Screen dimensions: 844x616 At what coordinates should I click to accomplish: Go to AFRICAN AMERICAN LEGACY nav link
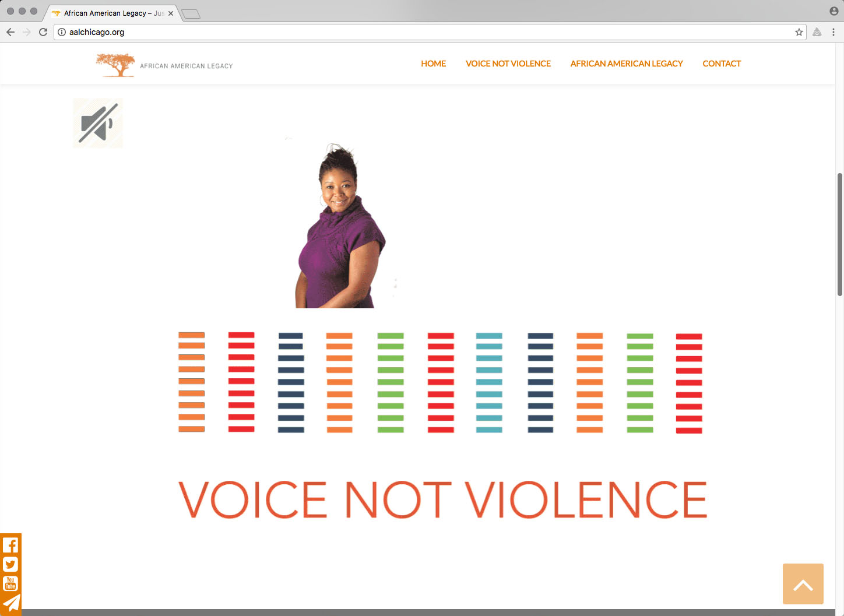click(626, 64)
